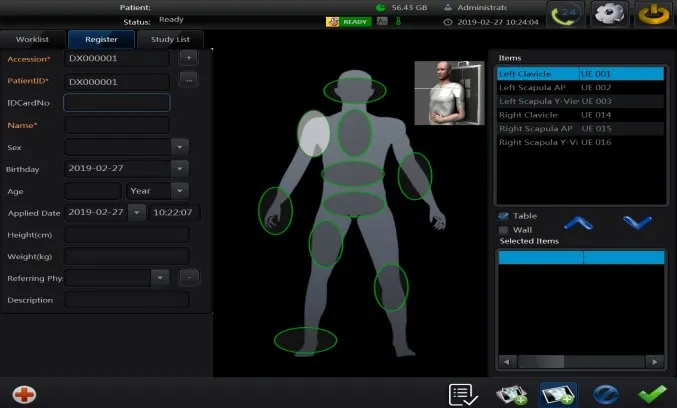Uncheck the Table checkbox
Screen dimensions: 677x408
[504, 216]
